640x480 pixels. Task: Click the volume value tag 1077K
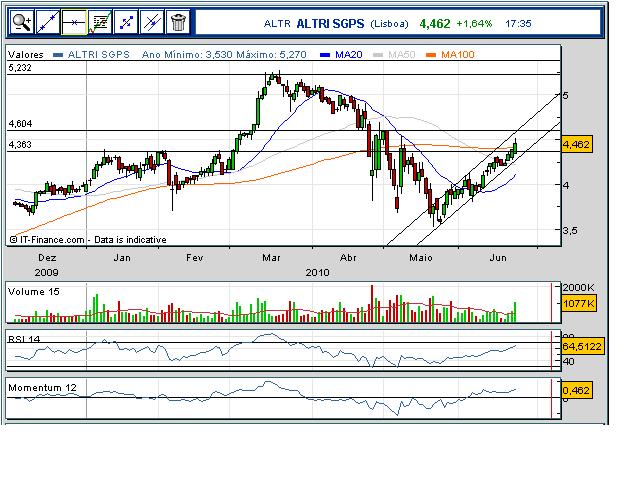[578, 304]
